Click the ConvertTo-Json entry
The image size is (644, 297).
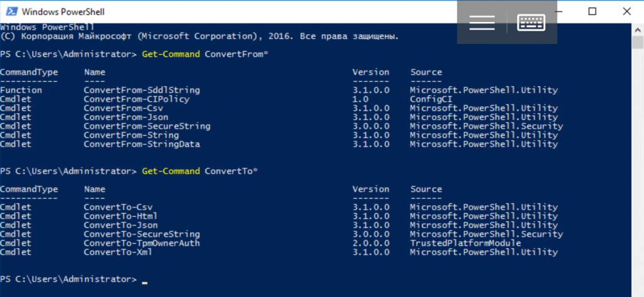[x=120, y=225]
